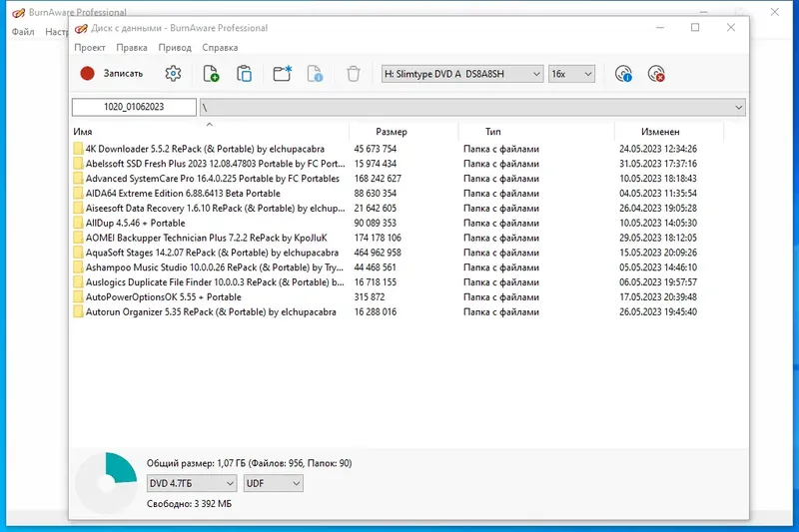Show disc information icon
799x532 pixels.
pos(623,74)
